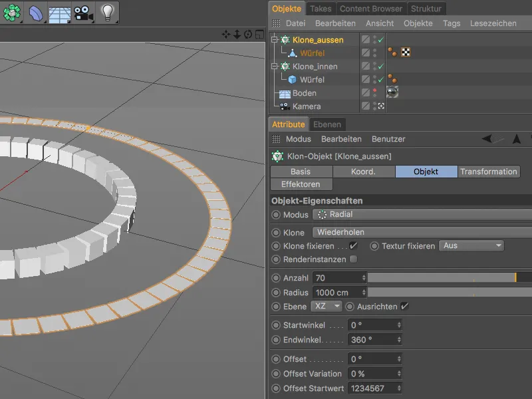The width and height of the screenshot is (532, 399).
Task: Click the Kamera object icon
Action: [285, 106]
